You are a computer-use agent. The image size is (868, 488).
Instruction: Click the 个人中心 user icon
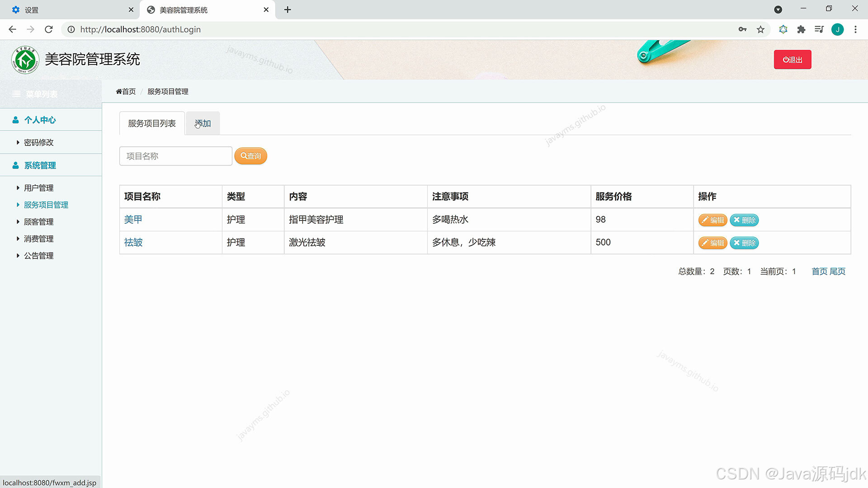(x=15, y=120)
